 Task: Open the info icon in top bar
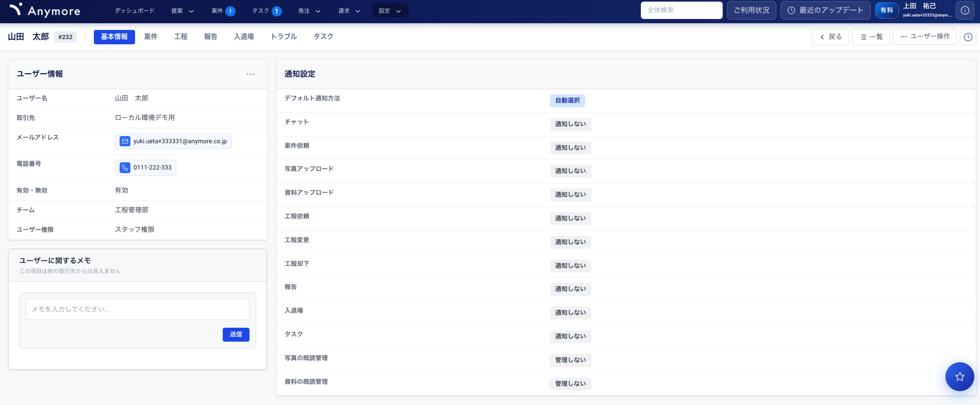tap(965, 10)
